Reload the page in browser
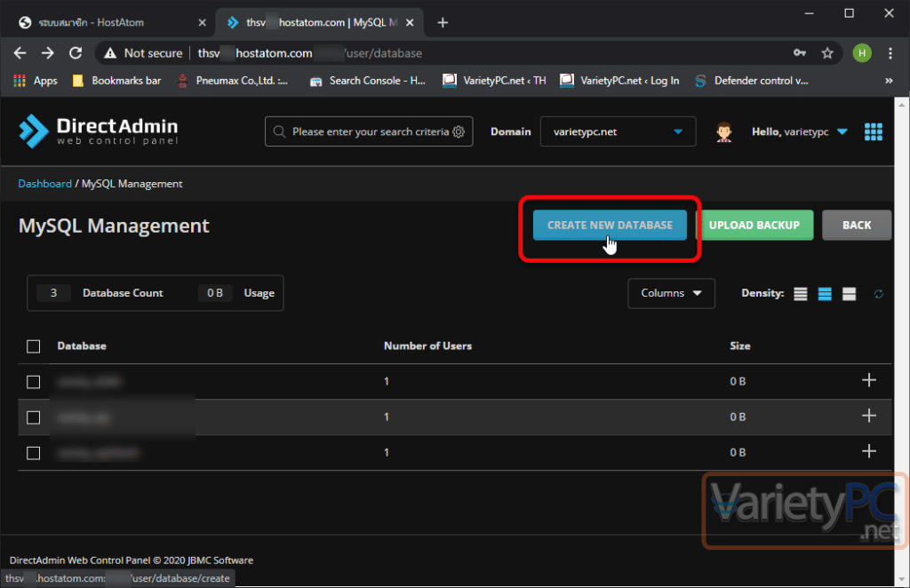 tap(76, 53)
